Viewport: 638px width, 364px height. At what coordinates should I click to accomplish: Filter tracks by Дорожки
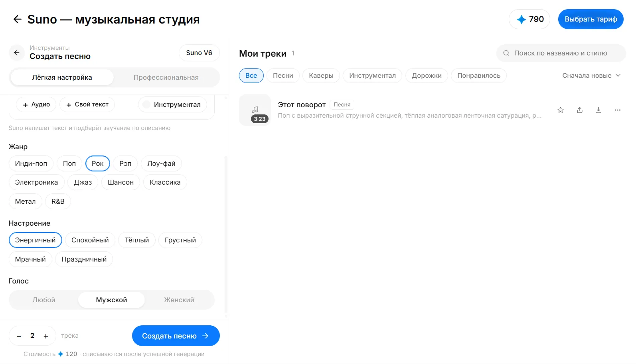click(x=427, y=75)
